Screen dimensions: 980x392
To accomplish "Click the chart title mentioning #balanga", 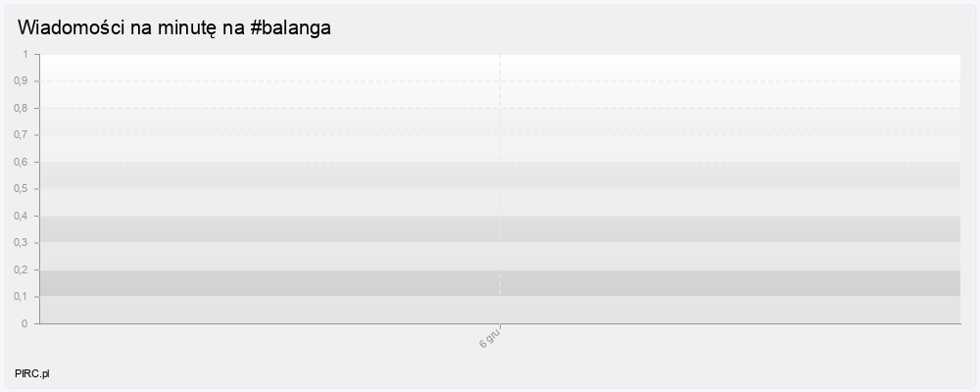I will tap(174, 28).
